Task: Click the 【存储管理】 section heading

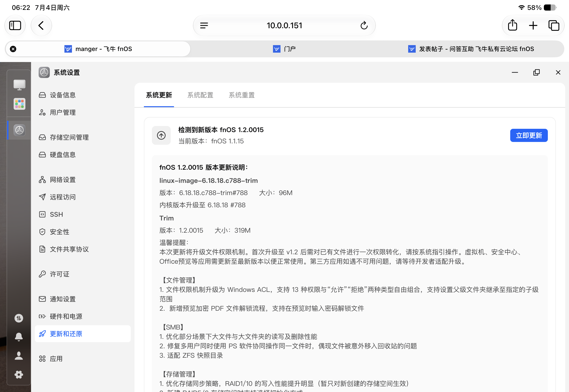Action: click(x=179, y=374)
